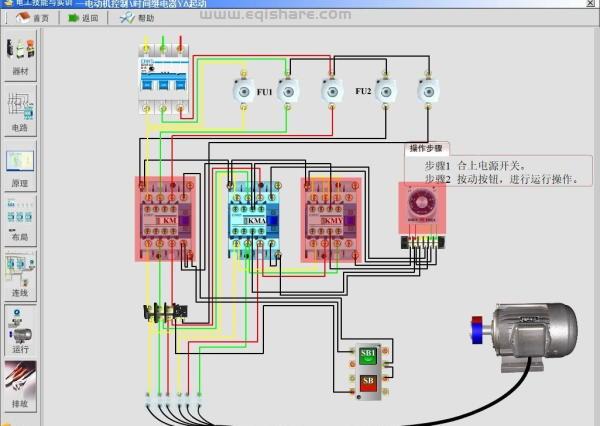600x426 pixels.
Task: Select the 操作步骤 (operation steps) tab
Action: click(x=427, y=148)
